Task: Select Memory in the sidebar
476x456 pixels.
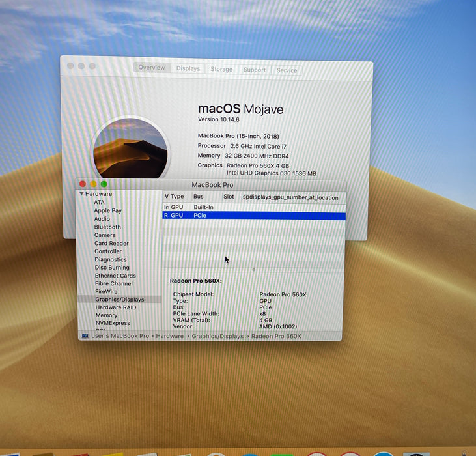Action: click(x=106, y=315)
